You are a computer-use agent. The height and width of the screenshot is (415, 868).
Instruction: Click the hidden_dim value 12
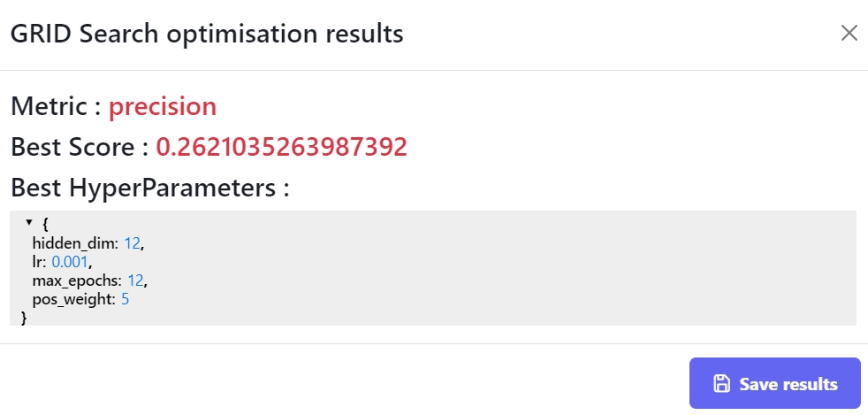[132, 243]
